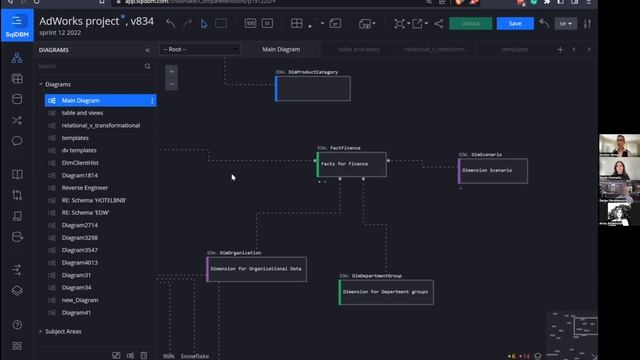Open the settings sliders icon at top right
This screenshot has width=640, height=360.
tap(587, 24)
